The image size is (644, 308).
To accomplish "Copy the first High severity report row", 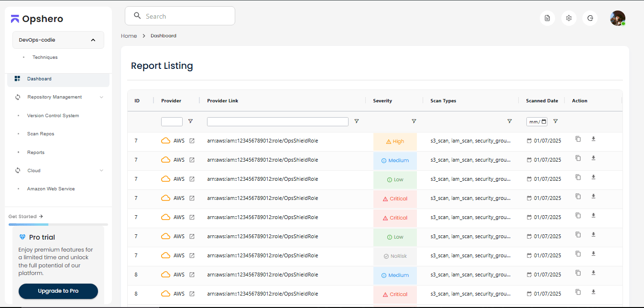I will (578, 139).
